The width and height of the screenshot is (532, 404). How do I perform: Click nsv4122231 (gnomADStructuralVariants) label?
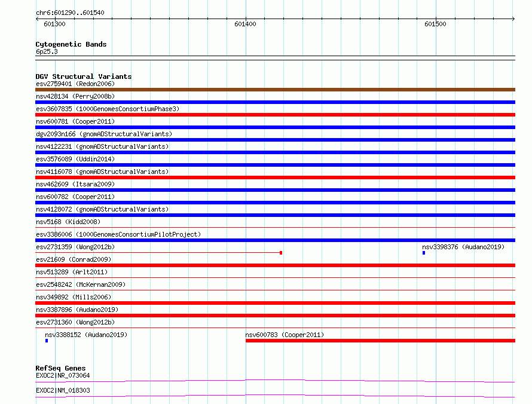tap(102, 146)
